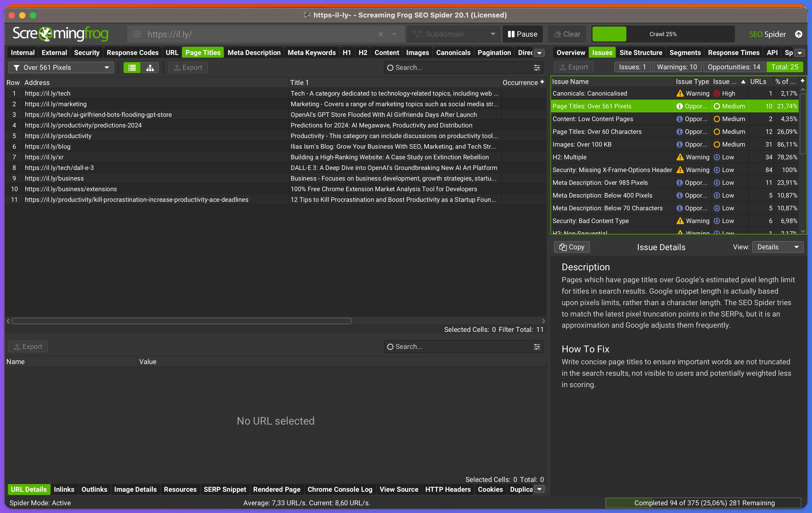Switch to list view icon

tap(132, 68)
